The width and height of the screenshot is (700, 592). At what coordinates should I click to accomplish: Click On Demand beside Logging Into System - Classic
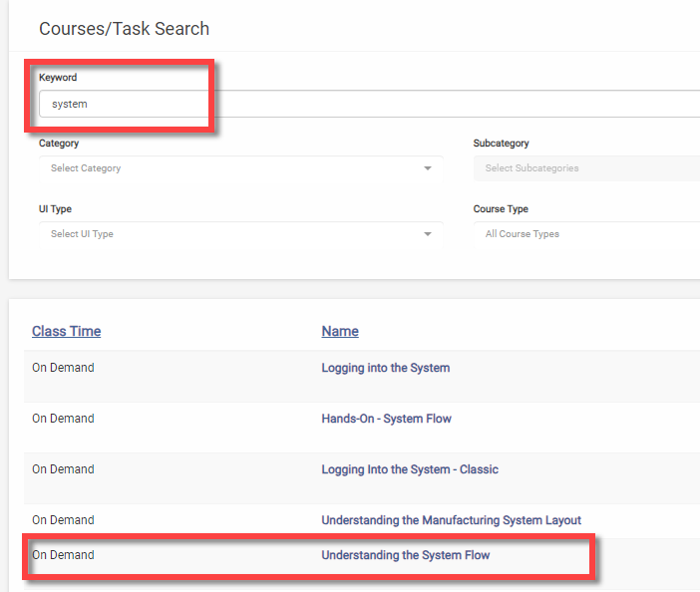[x=63, y=469]
